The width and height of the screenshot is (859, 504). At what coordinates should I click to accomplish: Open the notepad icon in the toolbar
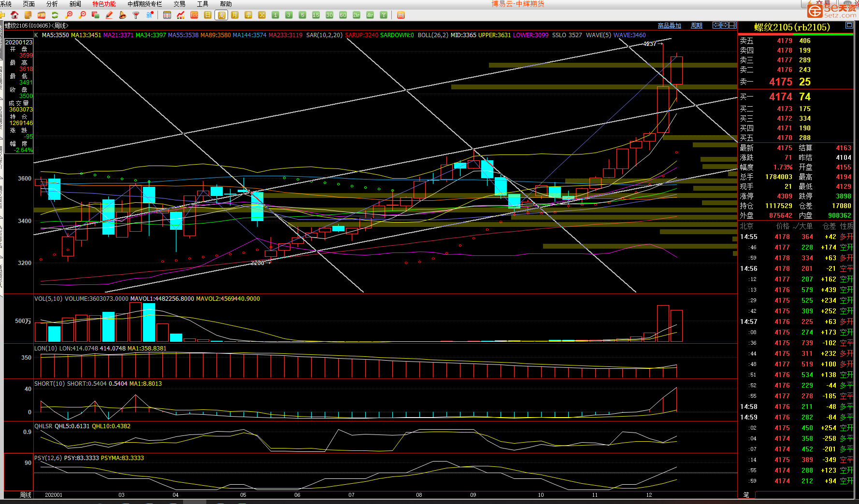(28, 15)
